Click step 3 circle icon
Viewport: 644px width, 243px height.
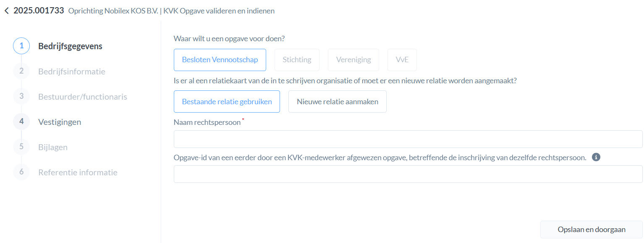pos(21,97)
